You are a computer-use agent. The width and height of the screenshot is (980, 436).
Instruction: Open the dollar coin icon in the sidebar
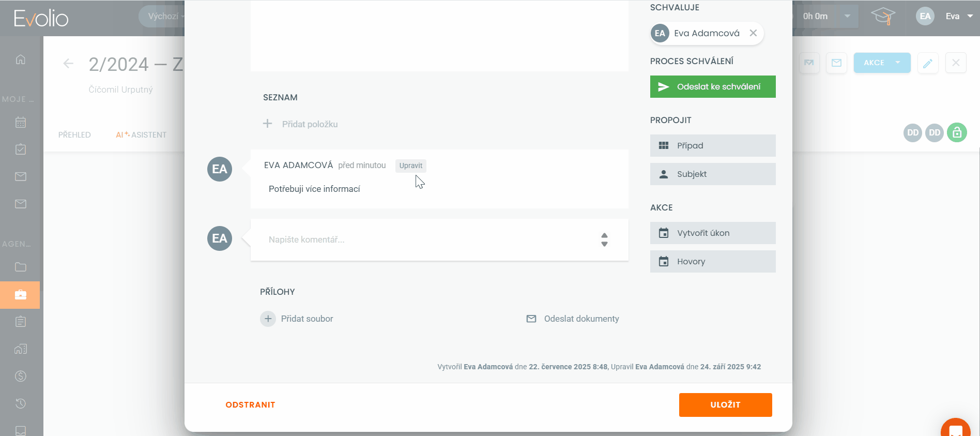click(21, 376)
